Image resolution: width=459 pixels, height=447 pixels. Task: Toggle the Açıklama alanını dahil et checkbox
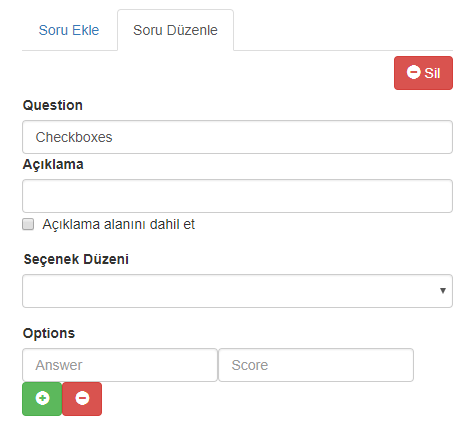pyautogui.click(x=28, y=224)
